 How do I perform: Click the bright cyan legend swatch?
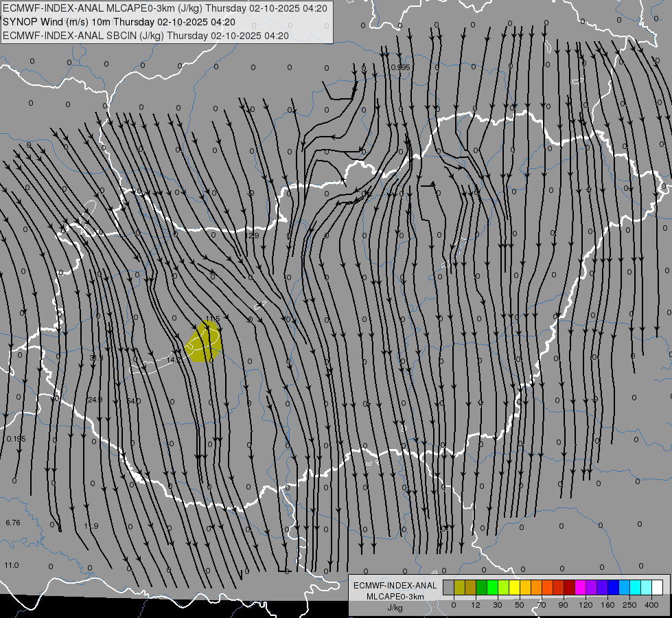tap(636, 587)
